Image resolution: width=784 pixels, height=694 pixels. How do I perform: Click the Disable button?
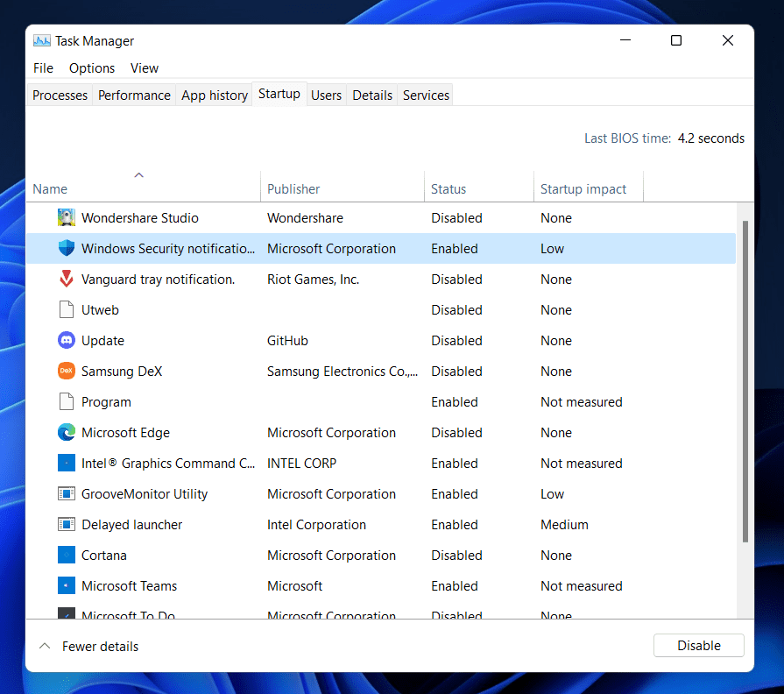click(698, 646)
